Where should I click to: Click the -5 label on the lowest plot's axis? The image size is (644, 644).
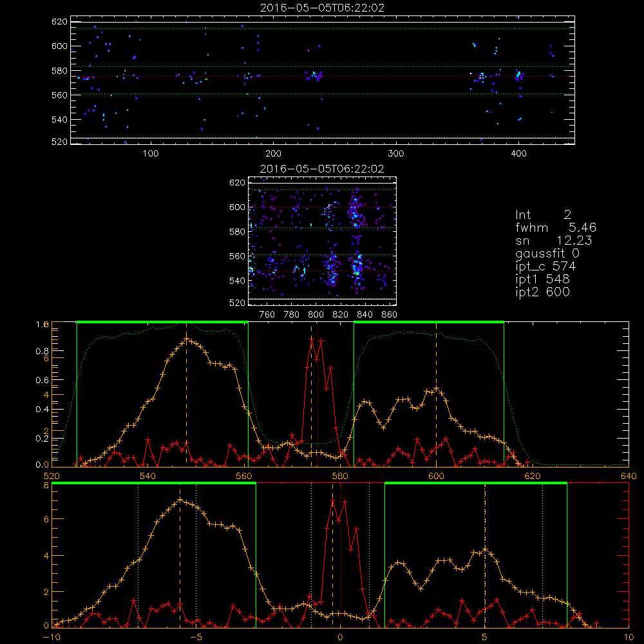[x=196, y=638]
